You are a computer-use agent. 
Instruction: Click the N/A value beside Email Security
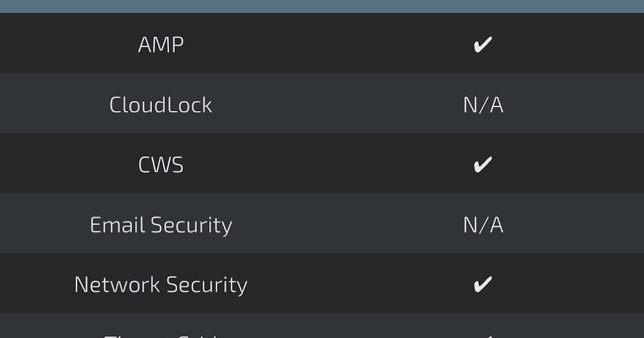(483, 225)
